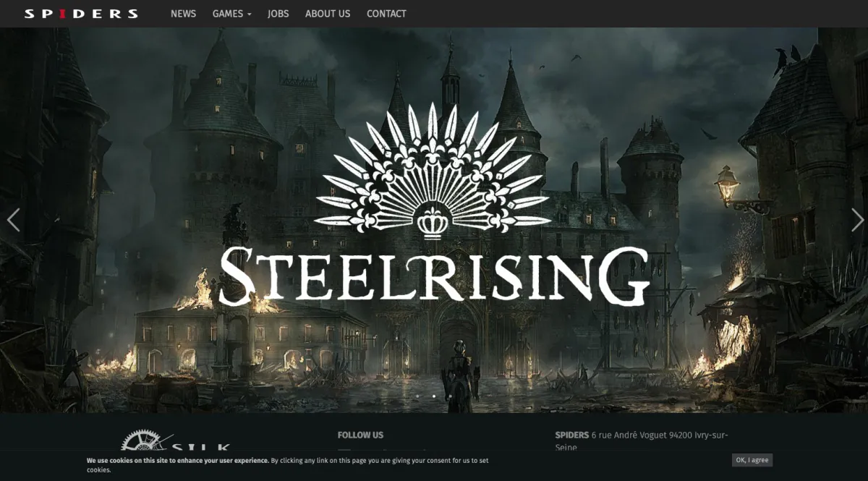Image resolution: width=868 pixels, height=481 pixels.
Task: Show the previous carousel slide
Action: coord(13,220)
